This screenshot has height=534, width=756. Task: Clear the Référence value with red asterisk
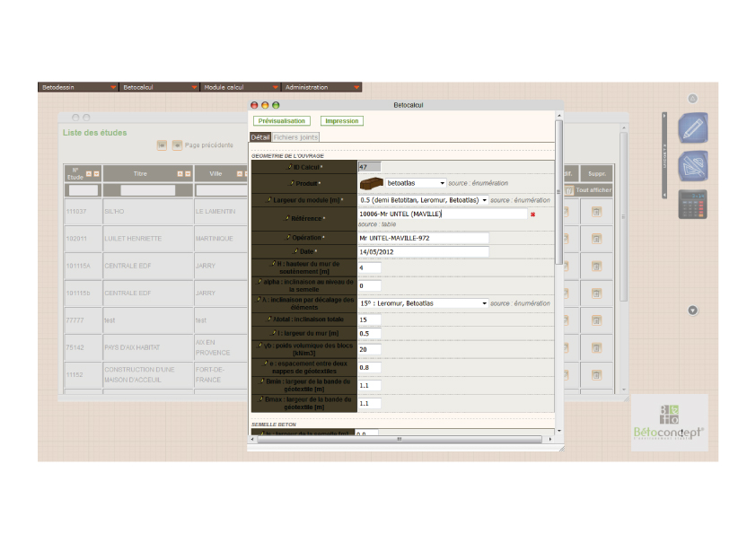[532, 214]
